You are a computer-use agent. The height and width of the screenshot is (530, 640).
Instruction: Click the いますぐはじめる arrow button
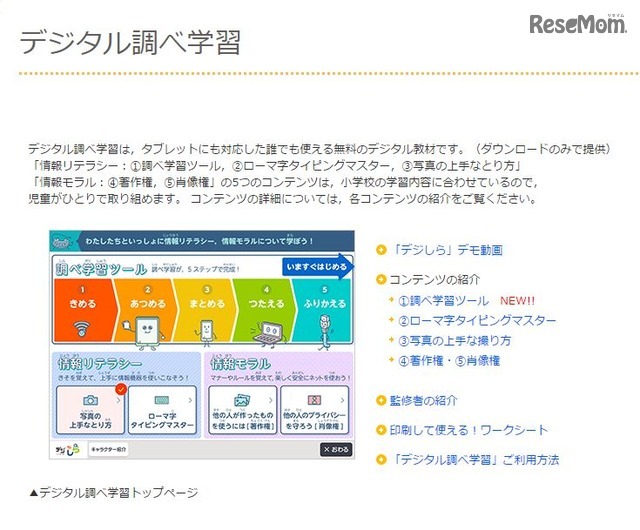[x=318, y=267]
